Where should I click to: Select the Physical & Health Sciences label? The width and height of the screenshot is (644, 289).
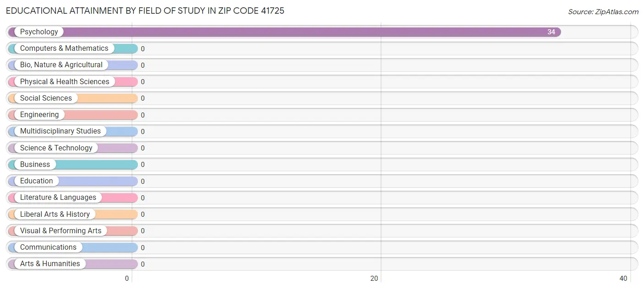click(x=65, y=82)
